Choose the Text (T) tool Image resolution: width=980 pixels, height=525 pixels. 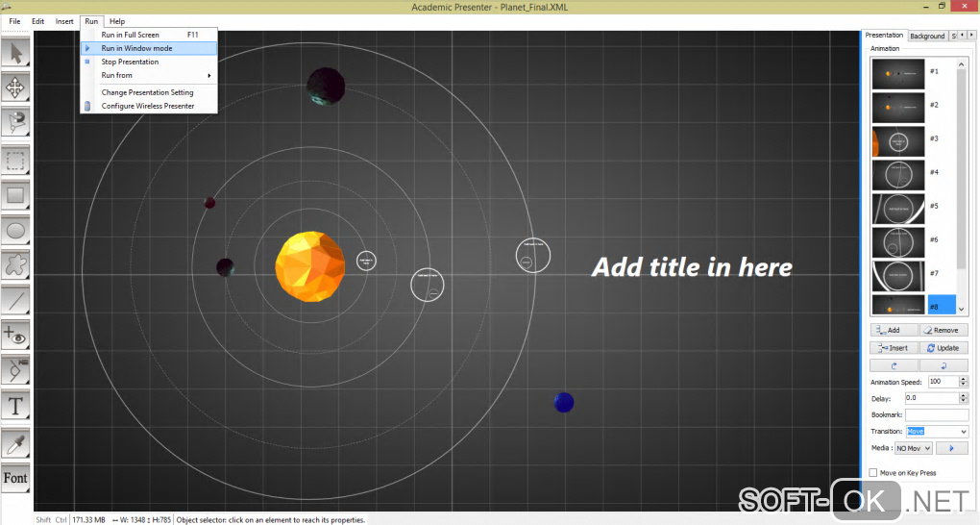tap(15, 406)
